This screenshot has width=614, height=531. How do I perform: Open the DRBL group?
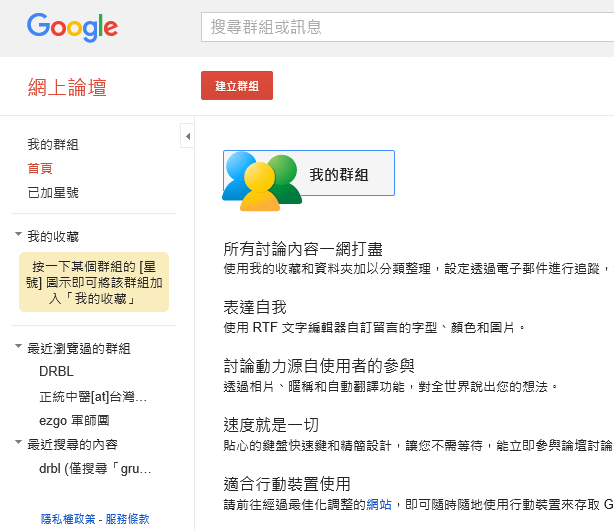(56, 371)
